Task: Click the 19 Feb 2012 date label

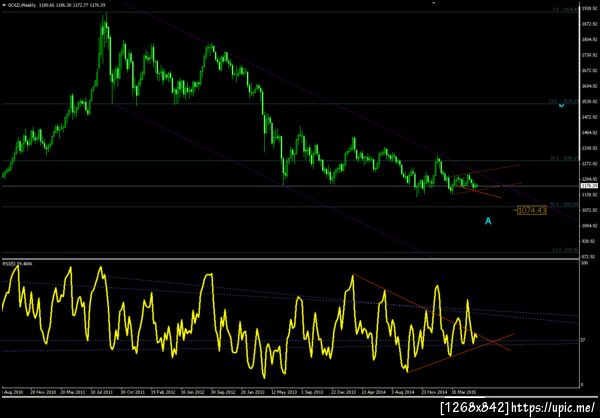Action: point(163,393)
